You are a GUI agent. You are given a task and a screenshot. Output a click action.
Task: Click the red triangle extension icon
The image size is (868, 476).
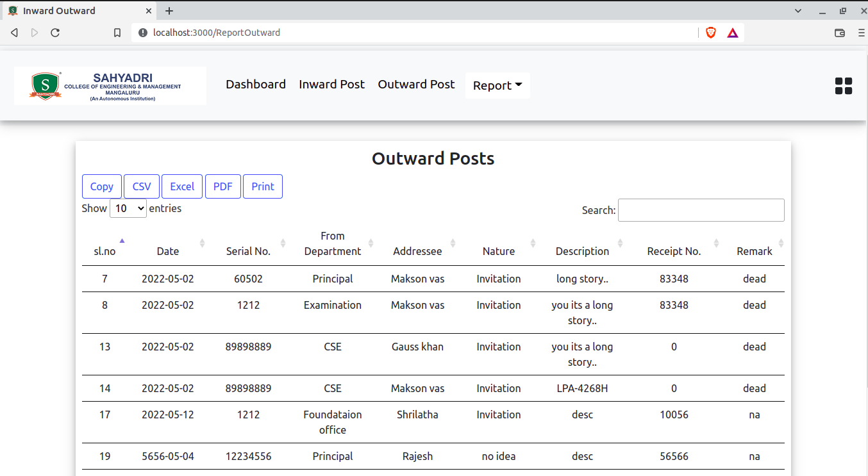coord(731,32)
